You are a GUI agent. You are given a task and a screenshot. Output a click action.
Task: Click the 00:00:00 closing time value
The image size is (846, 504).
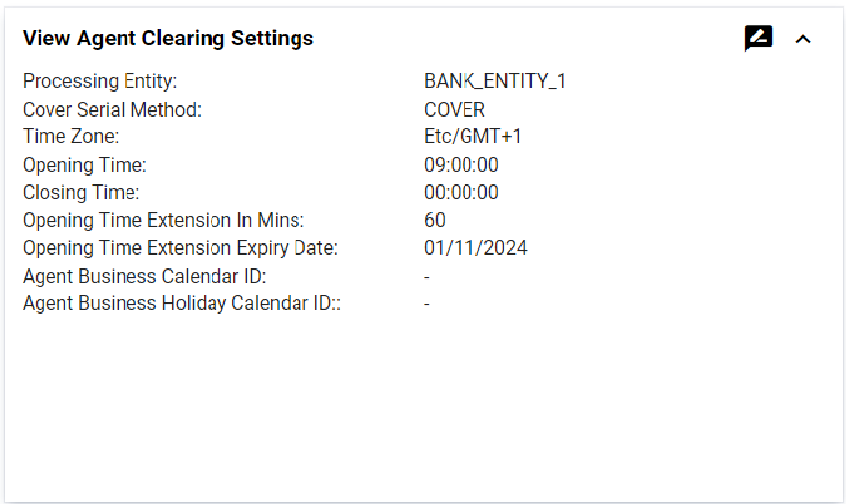(462, 192)
